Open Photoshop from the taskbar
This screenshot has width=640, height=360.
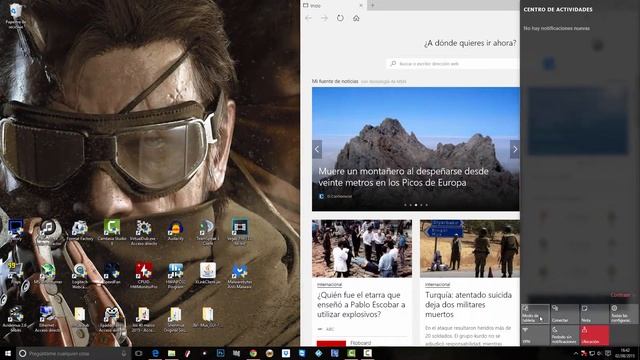[x=220, y=353]
